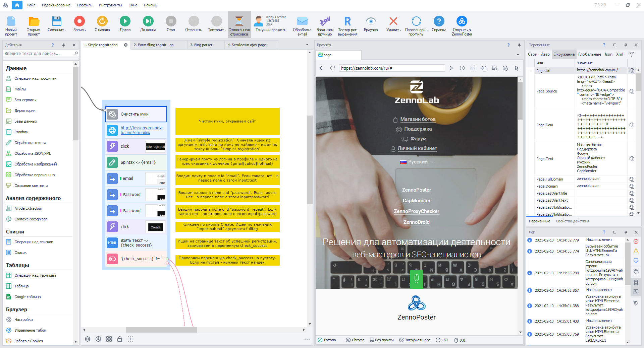Toggle error messages filter in log panel

pyautogui.click(x=636, y=241)
